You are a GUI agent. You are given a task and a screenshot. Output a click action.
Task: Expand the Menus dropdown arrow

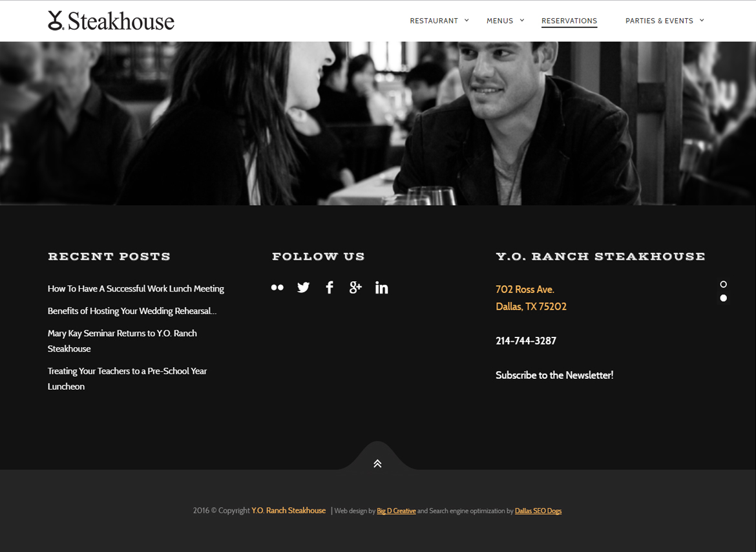click(x=521, y=20)
